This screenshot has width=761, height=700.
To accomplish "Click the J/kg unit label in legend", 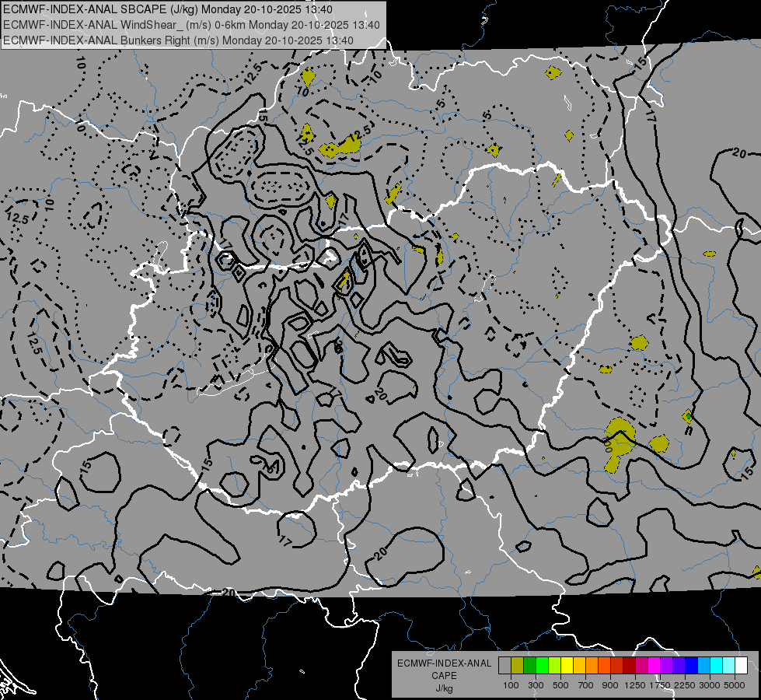I will click(x=444, y=688).
